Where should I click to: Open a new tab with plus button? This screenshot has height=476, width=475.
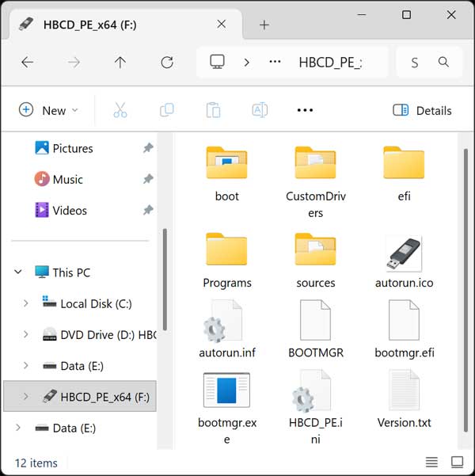click(264, 25)
